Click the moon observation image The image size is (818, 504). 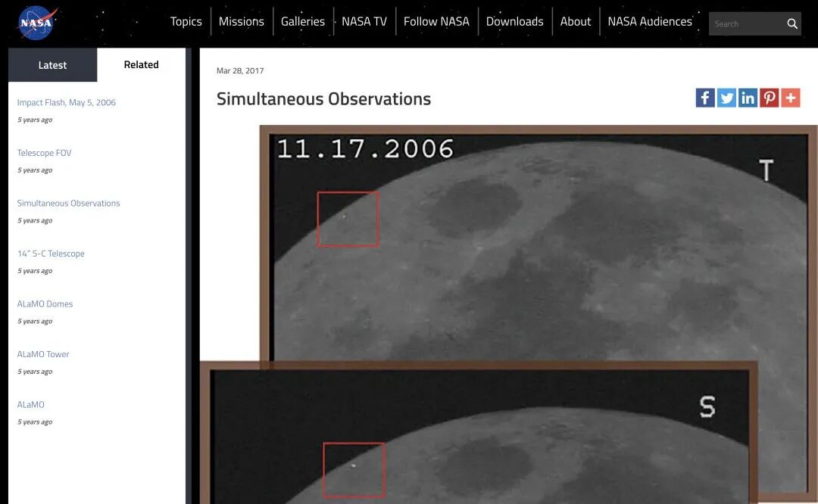(509, 314)
